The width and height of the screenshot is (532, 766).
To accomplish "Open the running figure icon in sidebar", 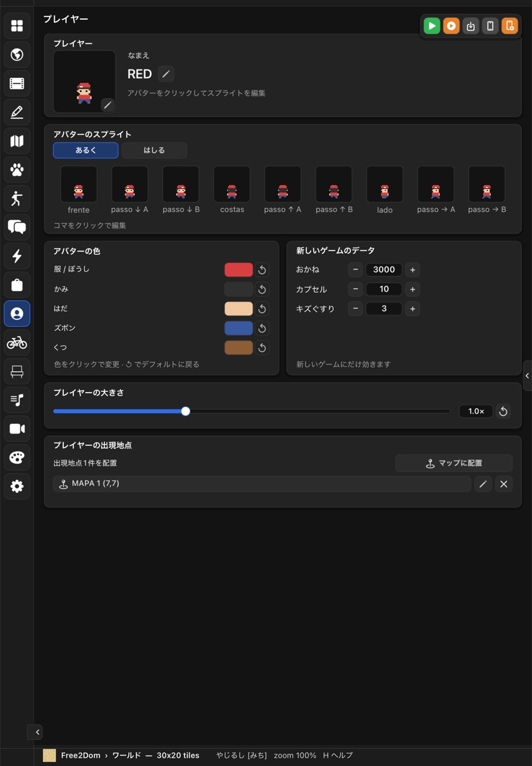I will pyautogui.click(x=17, y=199).
